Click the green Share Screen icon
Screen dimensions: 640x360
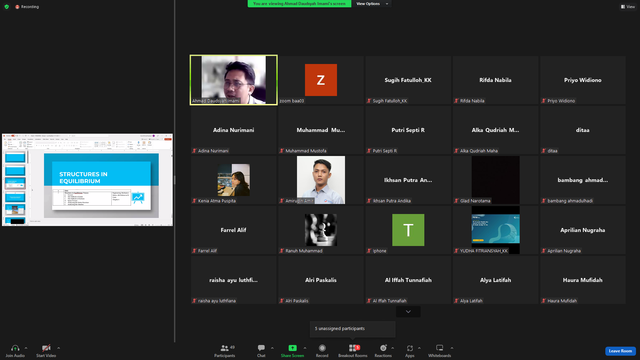click(292, 348)
